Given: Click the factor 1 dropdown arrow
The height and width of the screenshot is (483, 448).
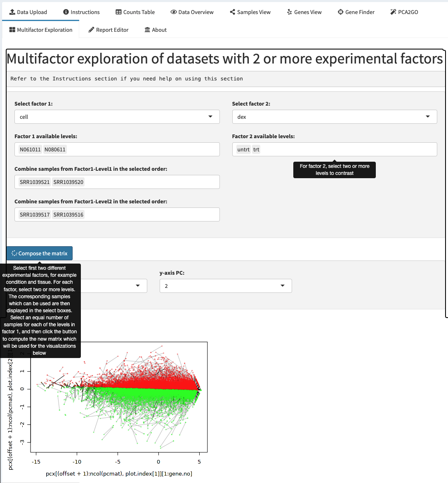Looking at the screenshot, I should tap(210, 117).
